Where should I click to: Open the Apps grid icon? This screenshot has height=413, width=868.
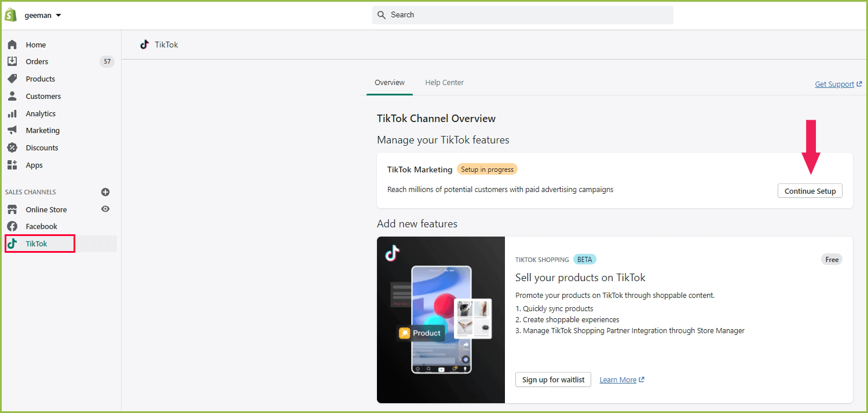pos(12,165)
